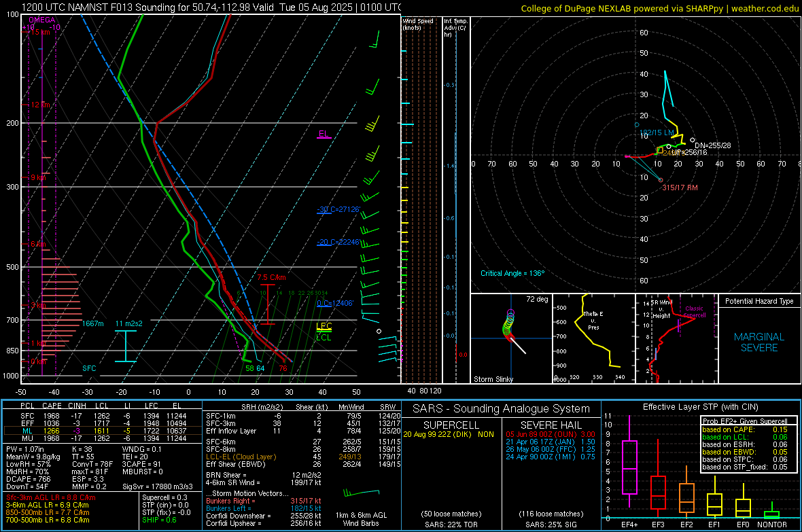
Task: Open the Storm Slinky inset
Action: pos(511,338)
